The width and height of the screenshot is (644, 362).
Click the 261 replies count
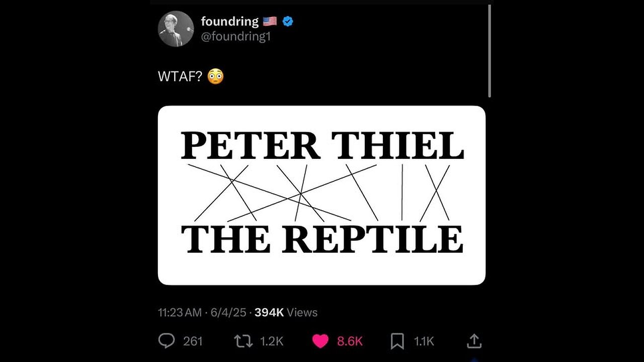coord(193,342)
